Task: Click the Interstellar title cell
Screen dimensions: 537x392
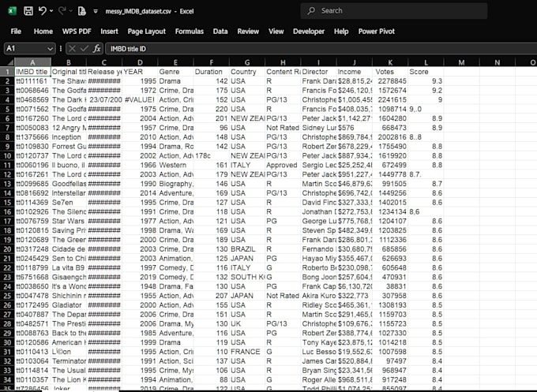Action: coord(69,193)
